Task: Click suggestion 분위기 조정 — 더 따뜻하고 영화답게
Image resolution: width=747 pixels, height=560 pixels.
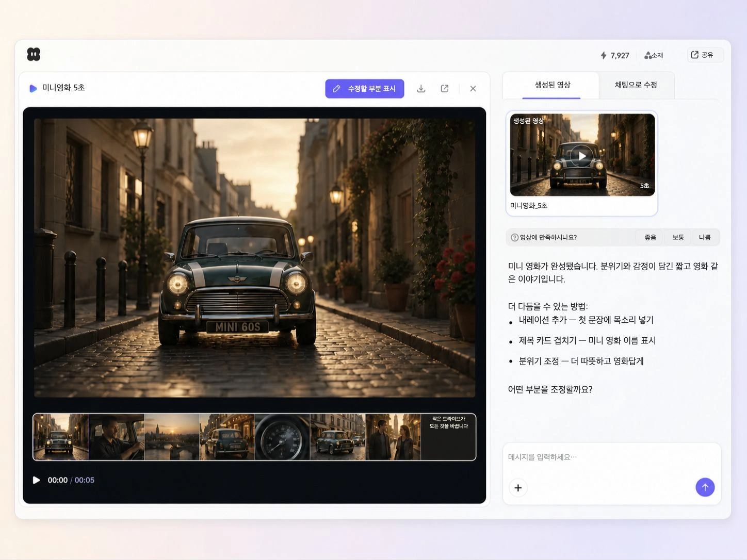Action: click(x=581, y=361)
